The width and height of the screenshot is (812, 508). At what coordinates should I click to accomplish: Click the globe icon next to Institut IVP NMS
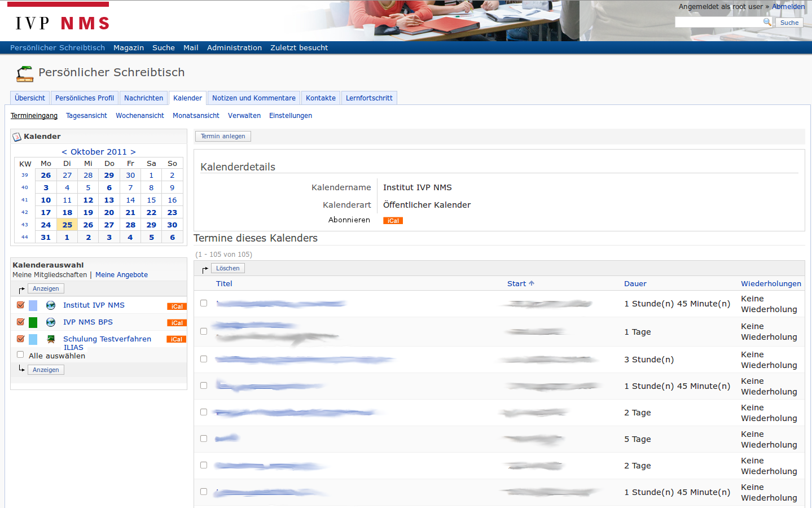click(x=51, y=305)
